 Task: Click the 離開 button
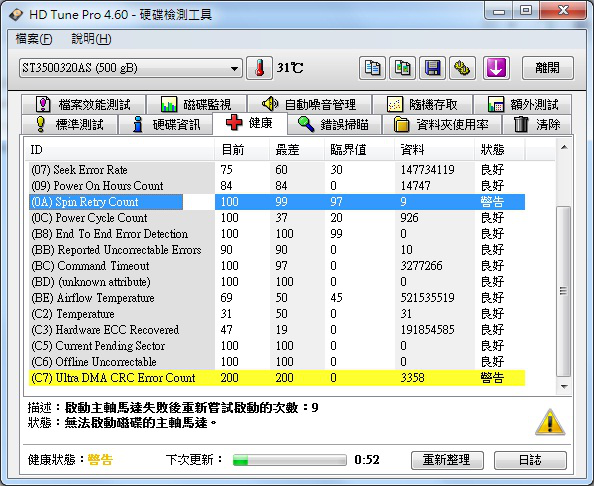(547, 68)
